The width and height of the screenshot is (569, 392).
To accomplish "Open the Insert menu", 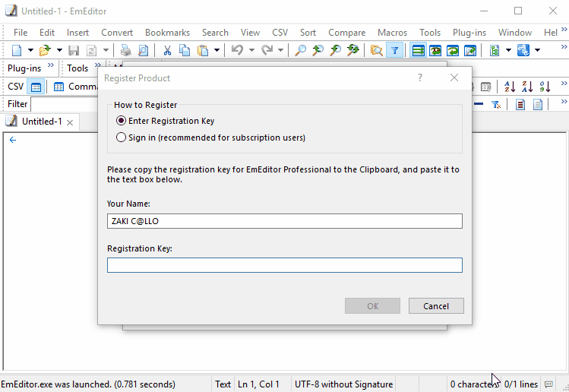I will 77,33.
